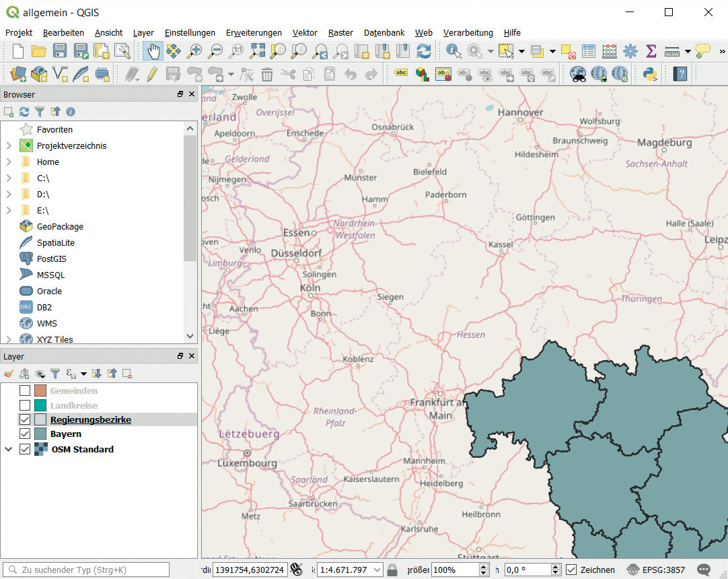Enable the Gemeinden layer checkbox
Screen dimensions: 728x579
tap(25, 391)
